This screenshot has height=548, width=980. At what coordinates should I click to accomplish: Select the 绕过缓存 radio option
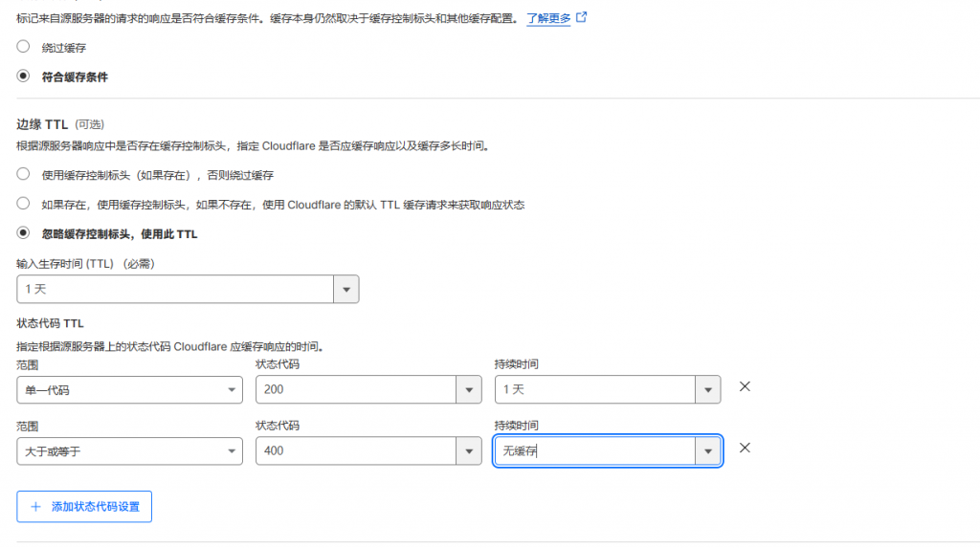pyautogui.click(x=23, y=46)
